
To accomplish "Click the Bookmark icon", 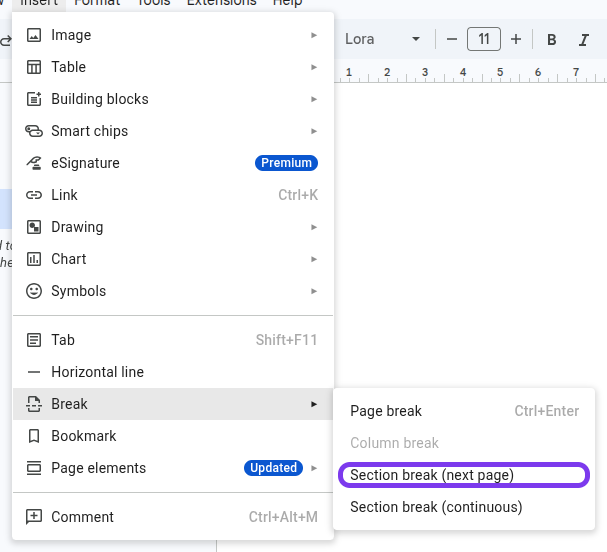I will (34, 436).
